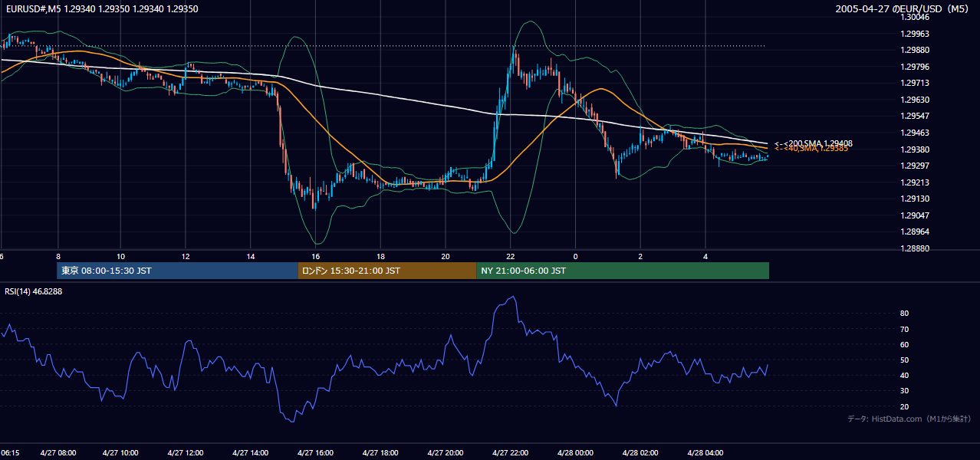Screen dimensions: 980x460
Task: Click the 4/27 14:00 time label
Action: 249,453
